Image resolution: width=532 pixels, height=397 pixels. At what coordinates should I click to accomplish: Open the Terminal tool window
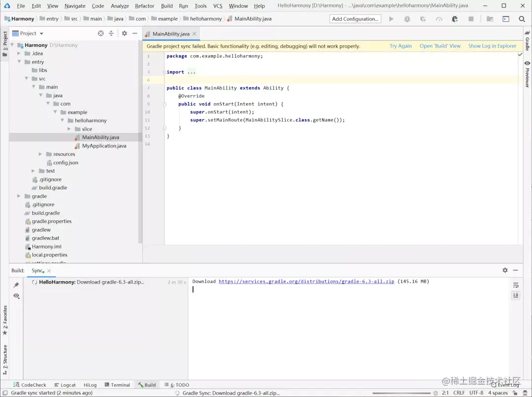pos(117,385)
